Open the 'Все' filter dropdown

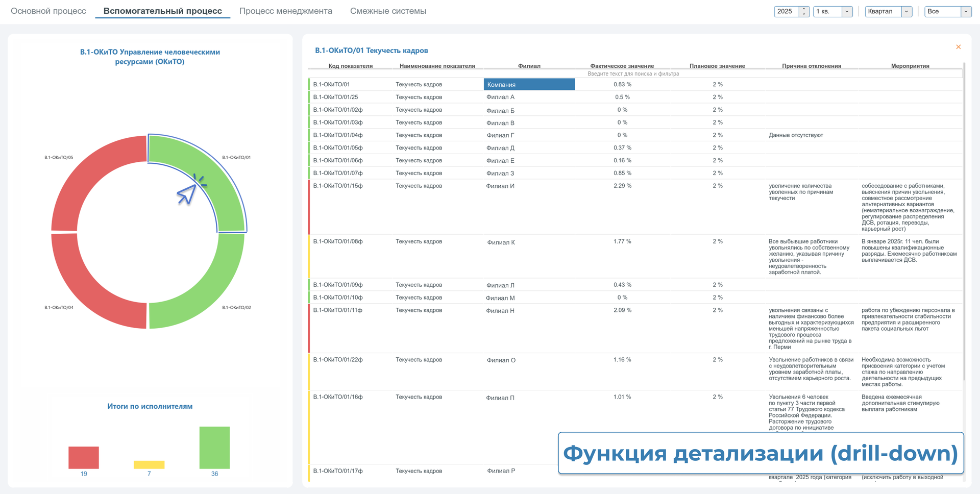[x=966, y=12]
